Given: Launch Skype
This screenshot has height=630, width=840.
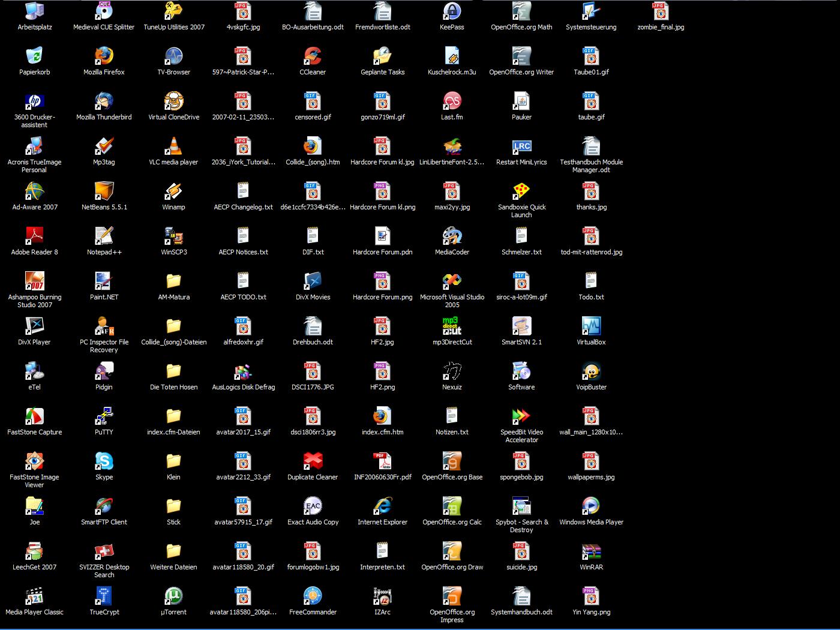Looking at the screenshot, I should click(104, 461).
